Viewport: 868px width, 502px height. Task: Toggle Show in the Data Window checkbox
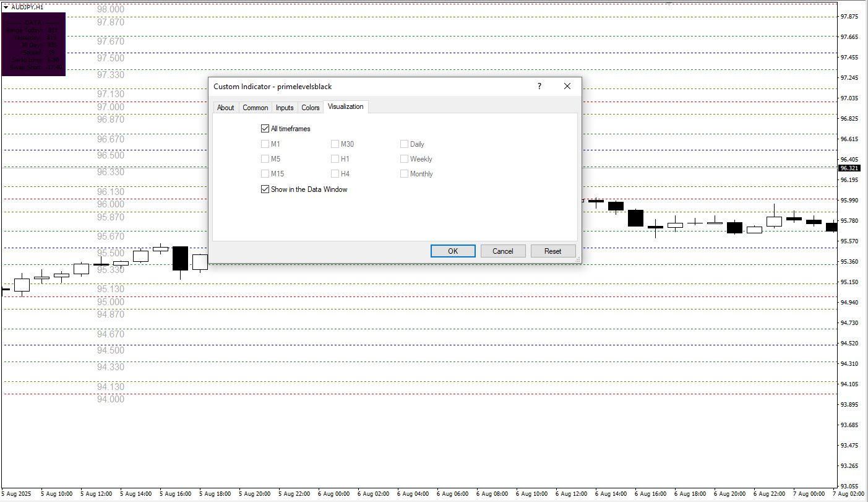click(265, 189)
